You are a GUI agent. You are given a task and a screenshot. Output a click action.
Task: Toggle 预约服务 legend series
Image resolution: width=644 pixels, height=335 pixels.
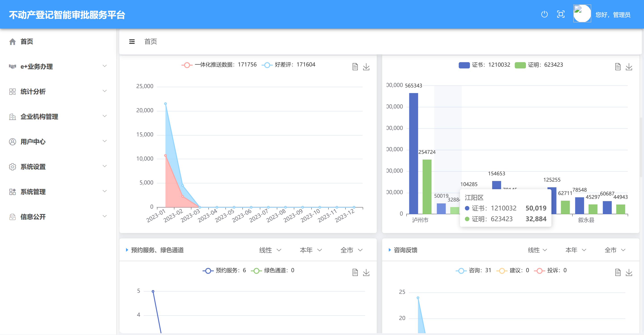(224, 271)
